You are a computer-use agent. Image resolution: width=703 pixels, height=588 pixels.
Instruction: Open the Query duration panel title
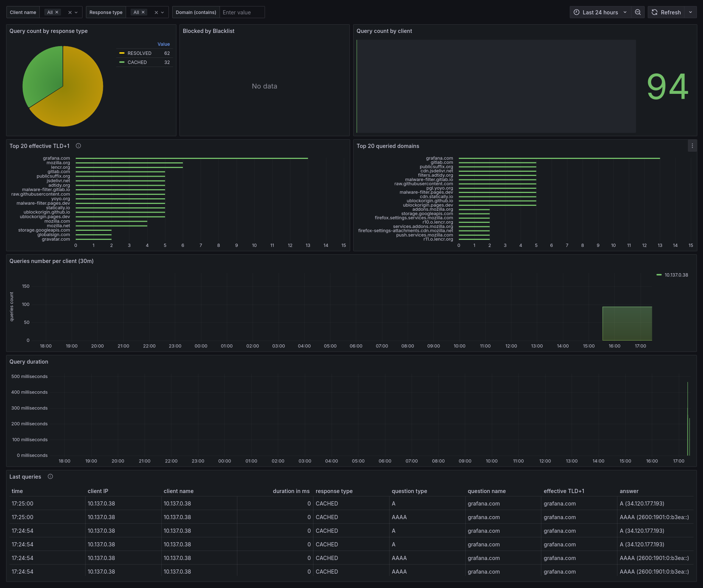[29, 362]
